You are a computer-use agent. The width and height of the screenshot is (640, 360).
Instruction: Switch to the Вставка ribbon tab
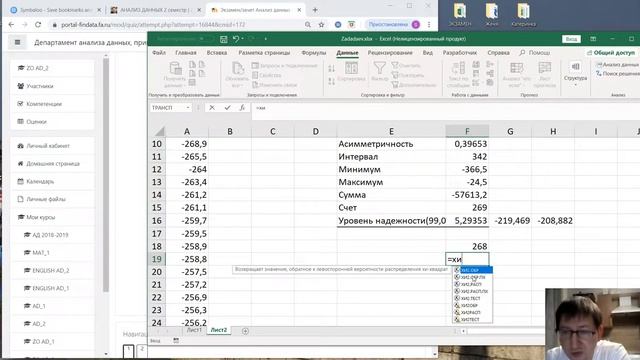click(x=217, y=53)
